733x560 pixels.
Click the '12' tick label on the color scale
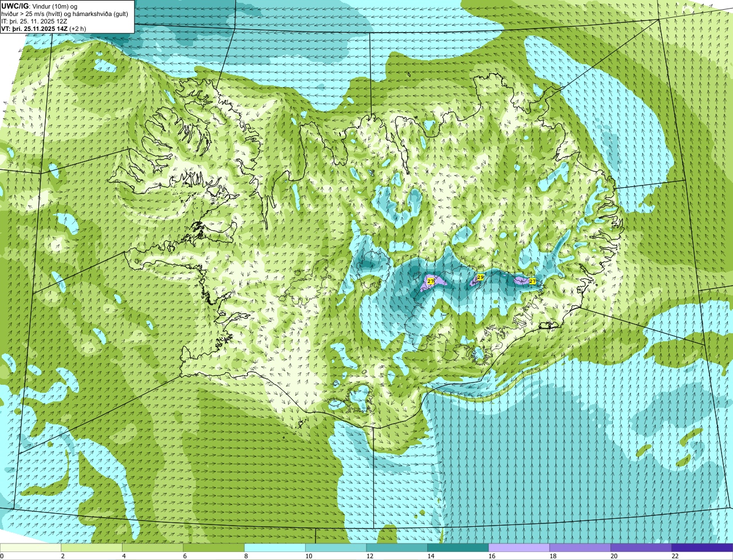[370, 556]
